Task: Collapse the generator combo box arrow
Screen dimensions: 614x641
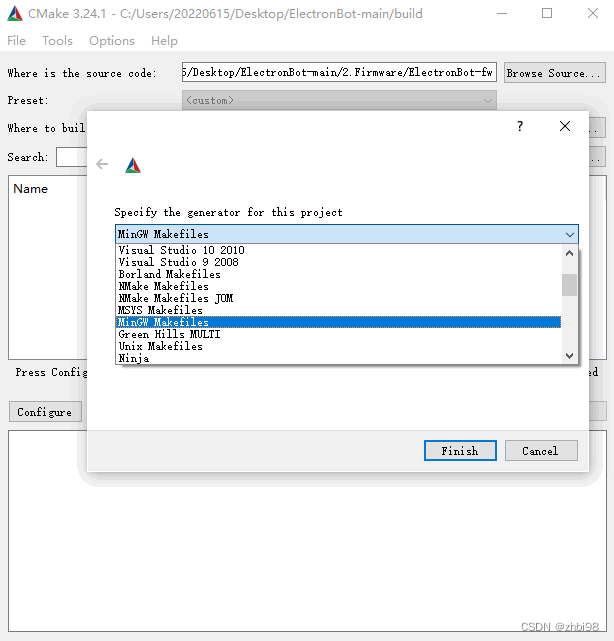Action: 570,235
